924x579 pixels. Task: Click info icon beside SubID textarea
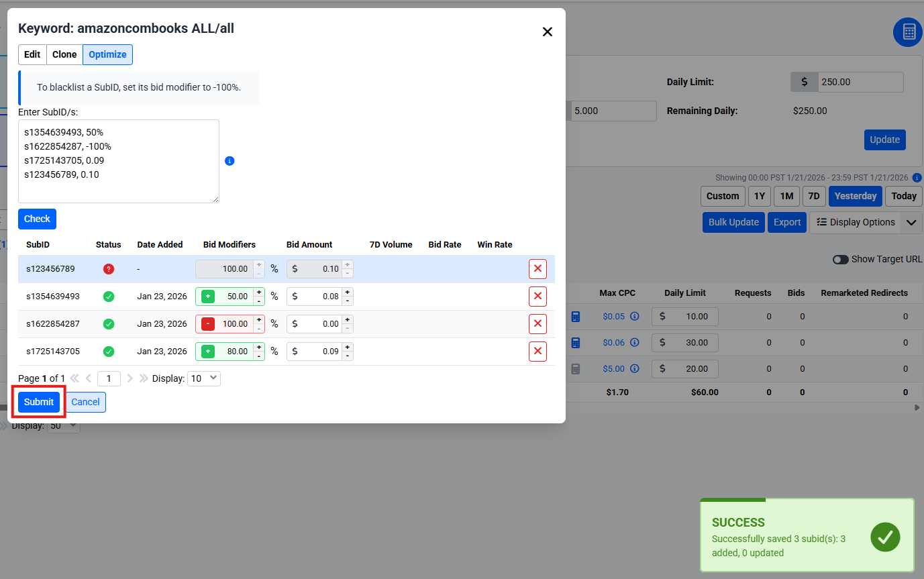click(x=229, y=161)
